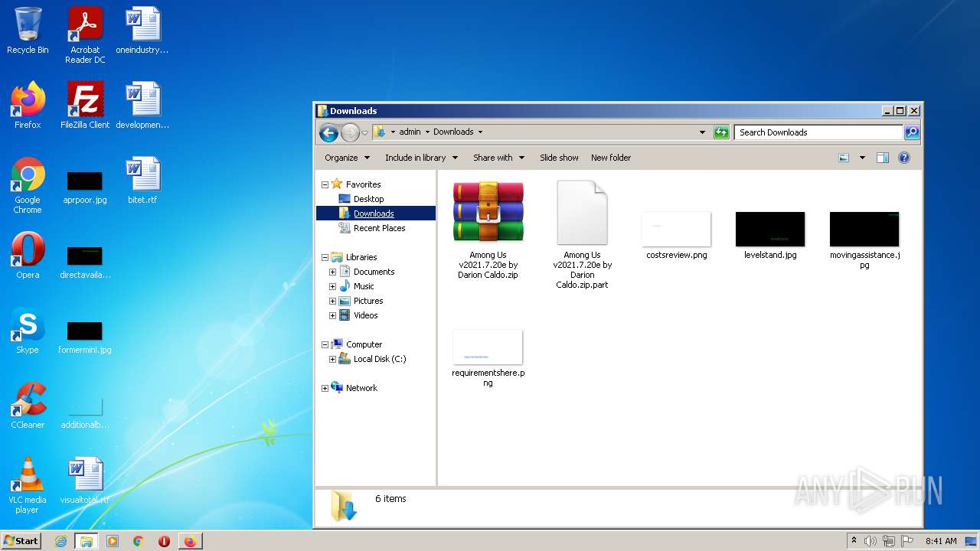Create a New folder

click(x=611, y=158)
